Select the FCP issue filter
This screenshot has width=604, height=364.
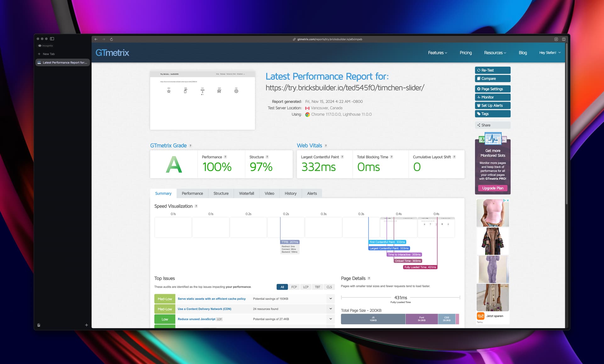click(x=294, y=287)
